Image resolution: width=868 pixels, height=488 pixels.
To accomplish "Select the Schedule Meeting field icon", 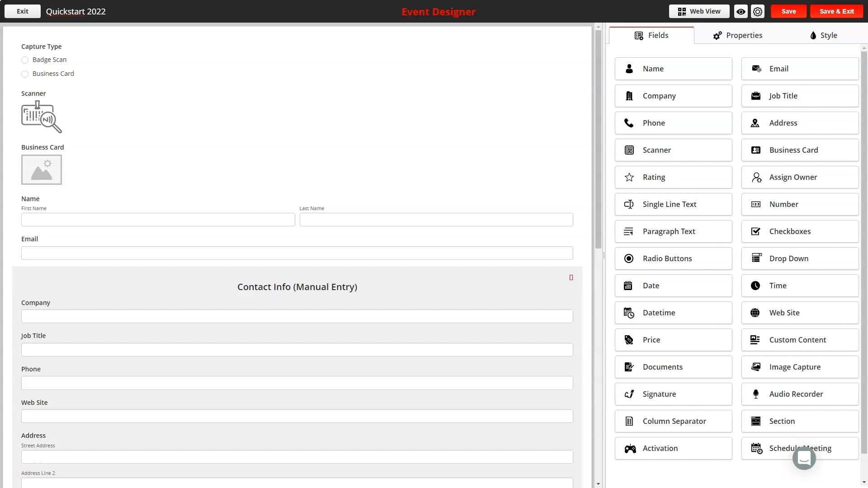I will point(756,448).
